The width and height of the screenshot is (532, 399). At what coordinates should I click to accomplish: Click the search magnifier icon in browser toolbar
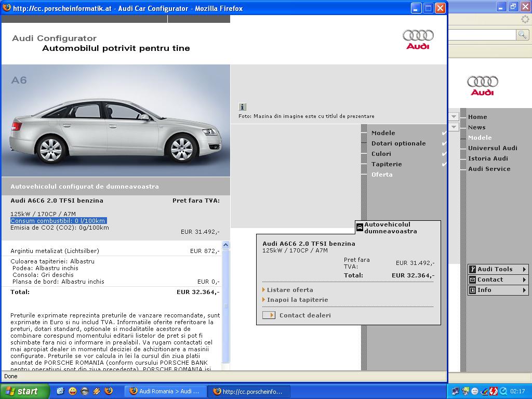(522, 35)
